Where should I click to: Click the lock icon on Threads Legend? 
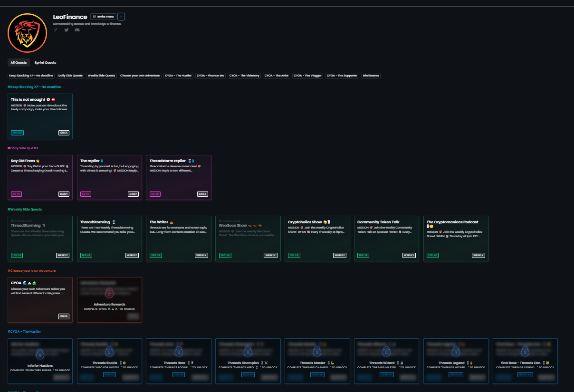456,352
